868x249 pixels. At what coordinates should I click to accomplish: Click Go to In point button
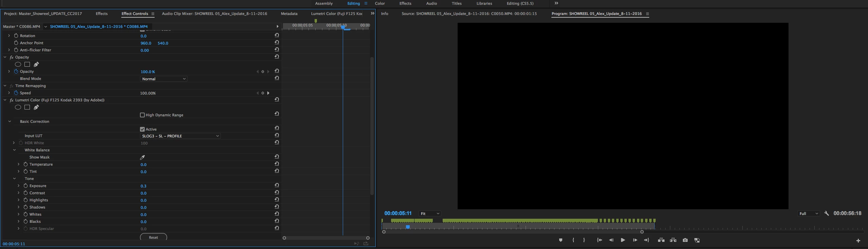point(600,240)
